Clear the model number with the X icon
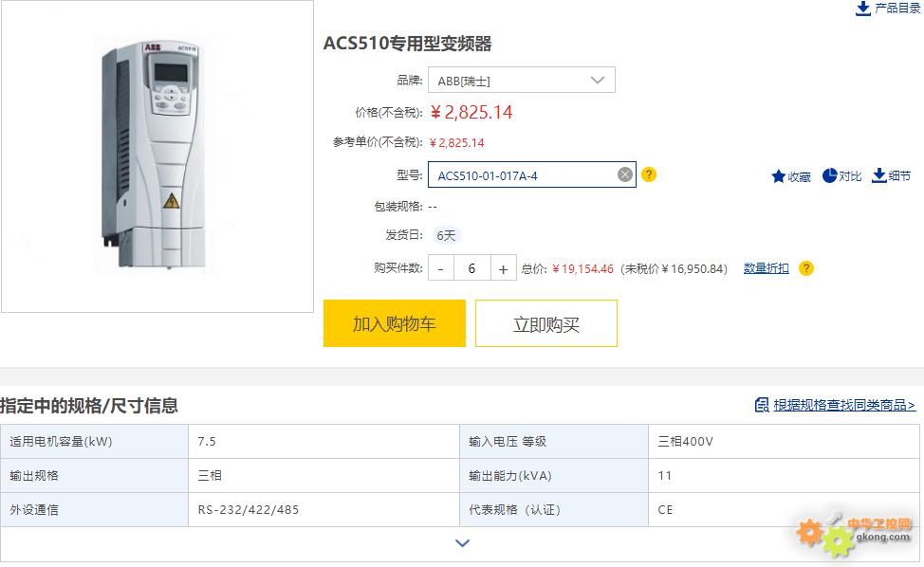 (x=625, y=174)
